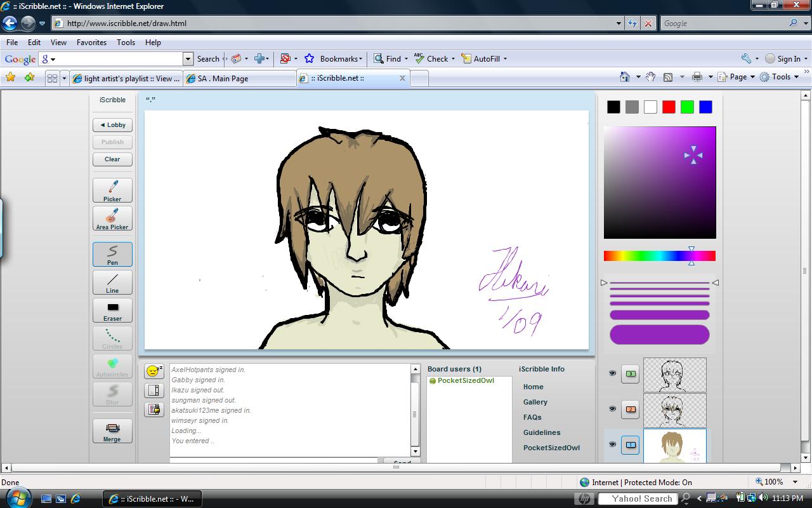
Task: Choose the thinnest brush size line
Action: 660,283
